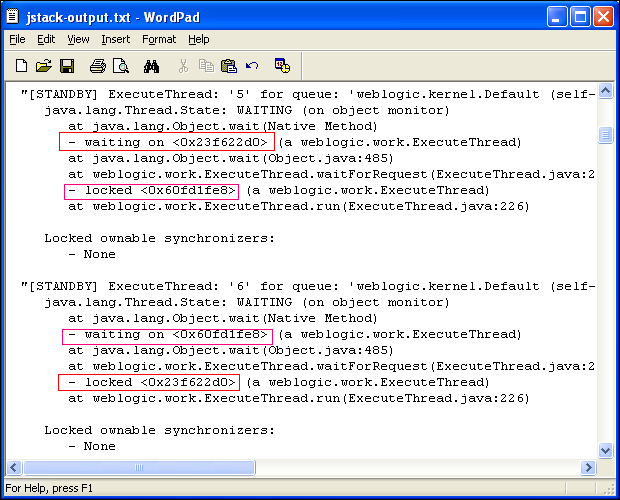
Task: Click first 'Object.java:485' line
Action: click(x=231, y=158)
